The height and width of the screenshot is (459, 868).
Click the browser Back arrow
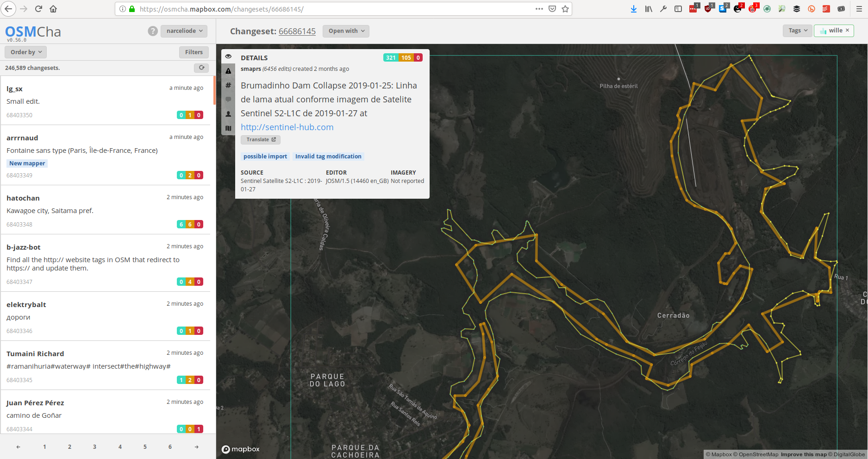point(9,9)
